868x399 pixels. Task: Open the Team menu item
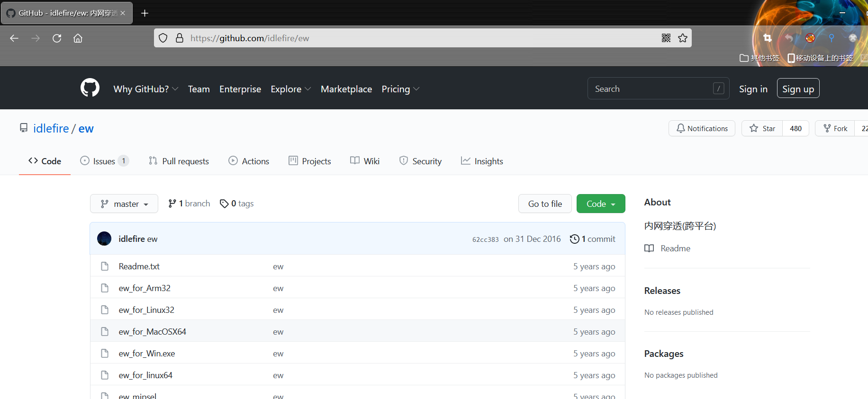(x=199, y=89)
